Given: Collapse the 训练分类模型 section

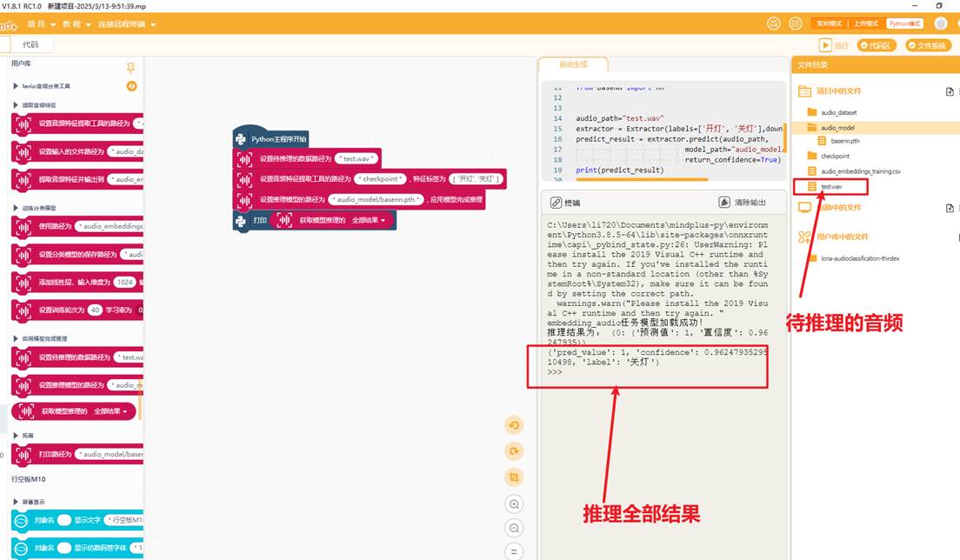Looking at the screenshot, I should [16, 208].
